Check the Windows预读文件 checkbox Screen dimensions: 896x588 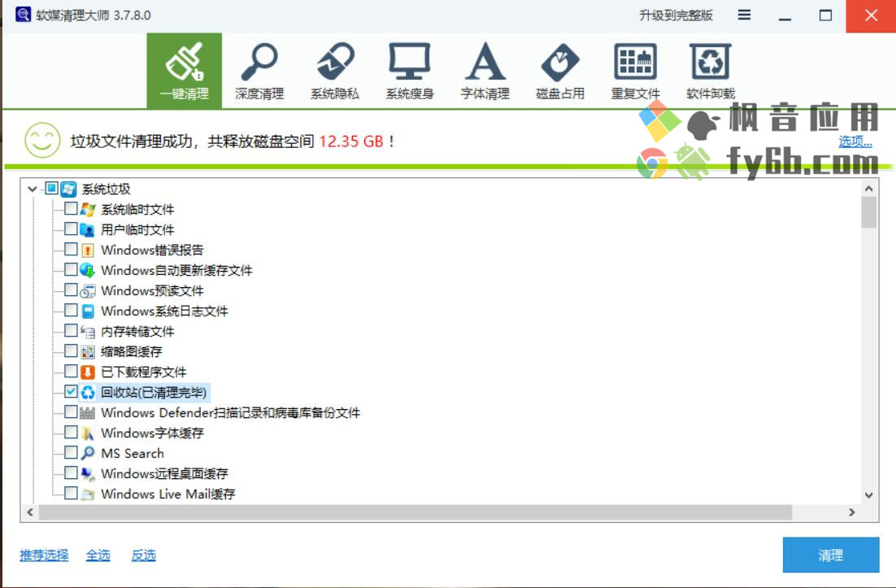point(71,290)
